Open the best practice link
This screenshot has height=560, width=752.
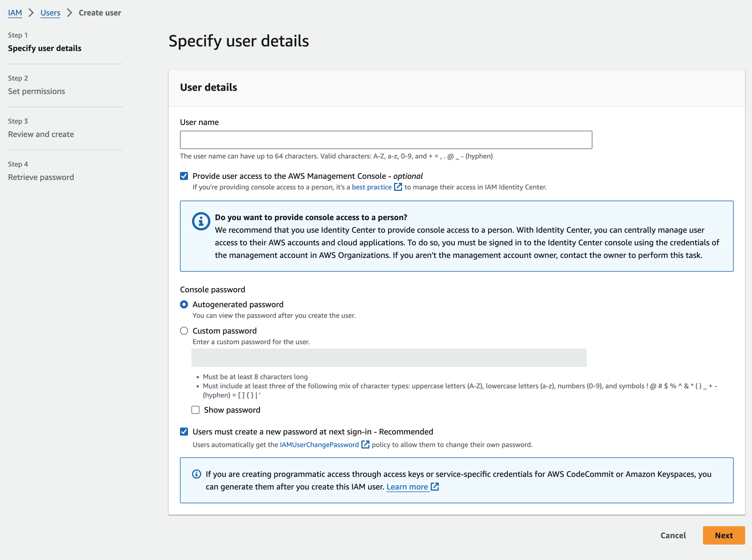(371, 187)
